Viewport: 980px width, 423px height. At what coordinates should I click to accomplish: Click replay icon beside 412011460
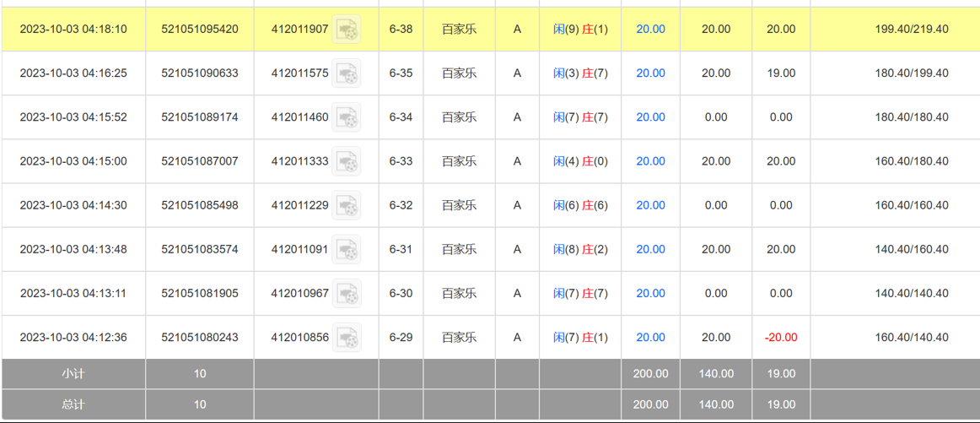point(347,117)
